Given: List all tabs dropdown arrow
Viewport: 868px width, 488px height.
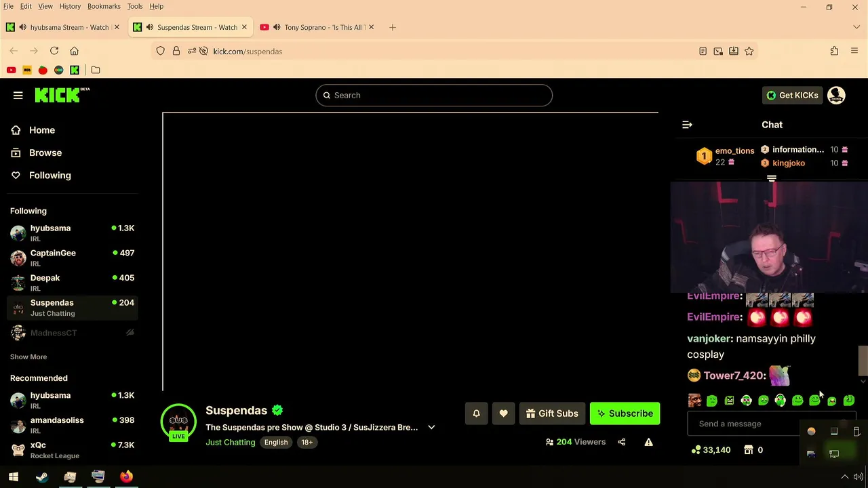Looking at the screenshot, I should (856, 27).
